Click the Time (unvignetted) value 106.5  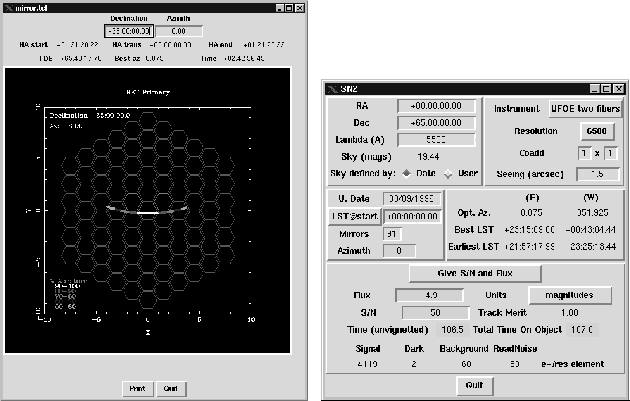click(x=452, y=330)
